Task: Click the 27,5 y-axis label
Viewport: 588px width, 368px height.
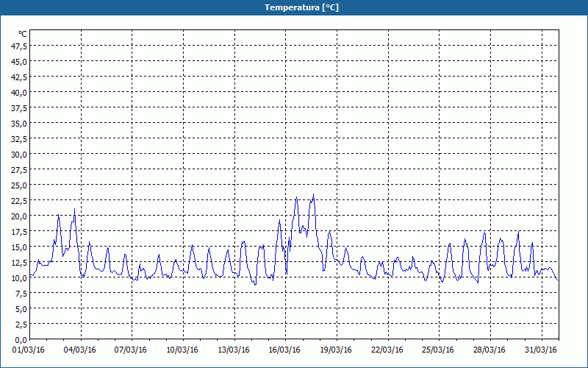Action: (20, 170)
